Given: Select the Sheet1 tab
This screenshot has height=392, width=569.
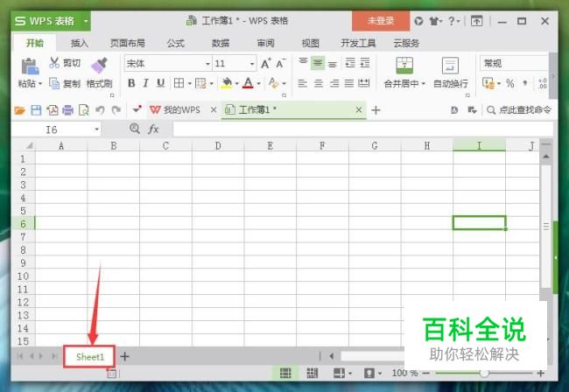Looking at the screenshot, I should (90, 357).
